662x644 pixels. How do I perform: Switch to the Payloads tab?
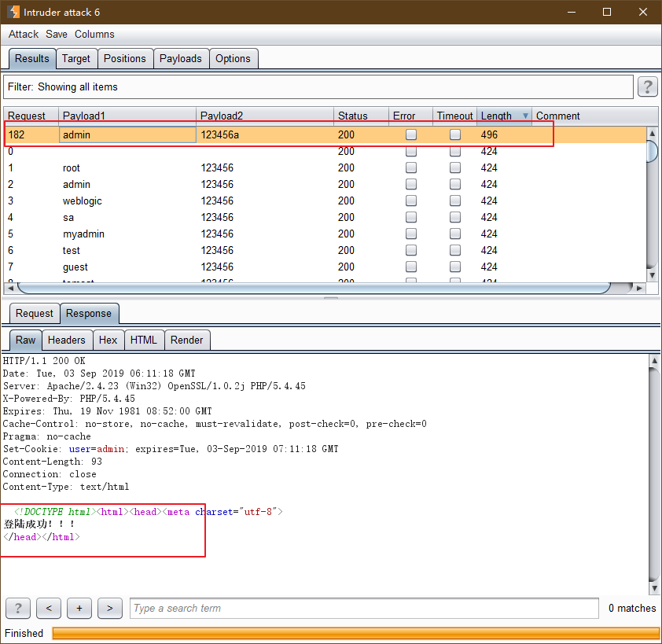click(181, 58)
